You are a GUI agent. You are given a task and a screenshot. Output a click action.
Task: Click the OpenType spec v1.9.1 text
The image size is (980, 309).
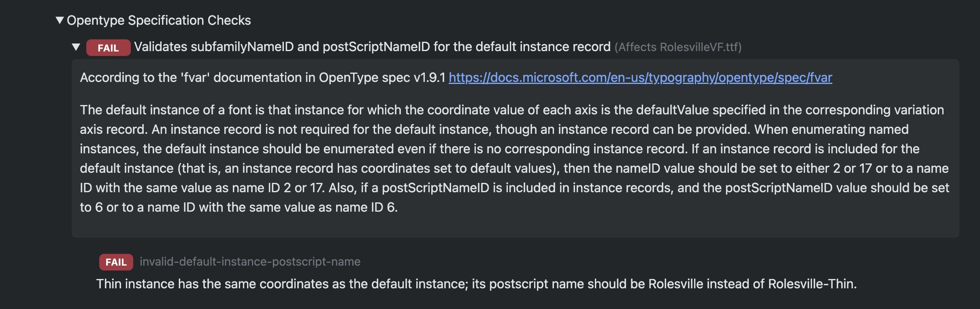point(382,77)
